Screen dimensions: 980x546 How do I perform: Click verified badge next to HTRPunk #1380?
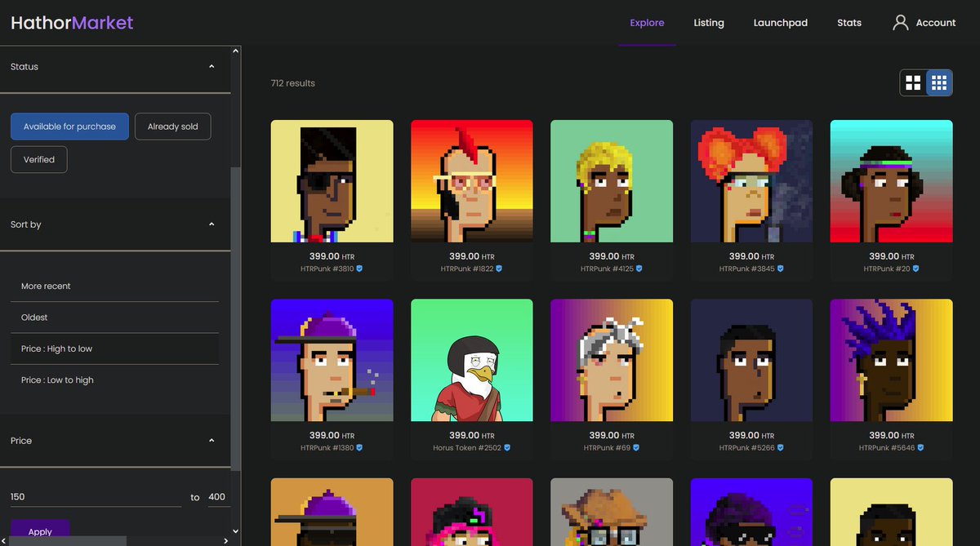click(359, 448)
